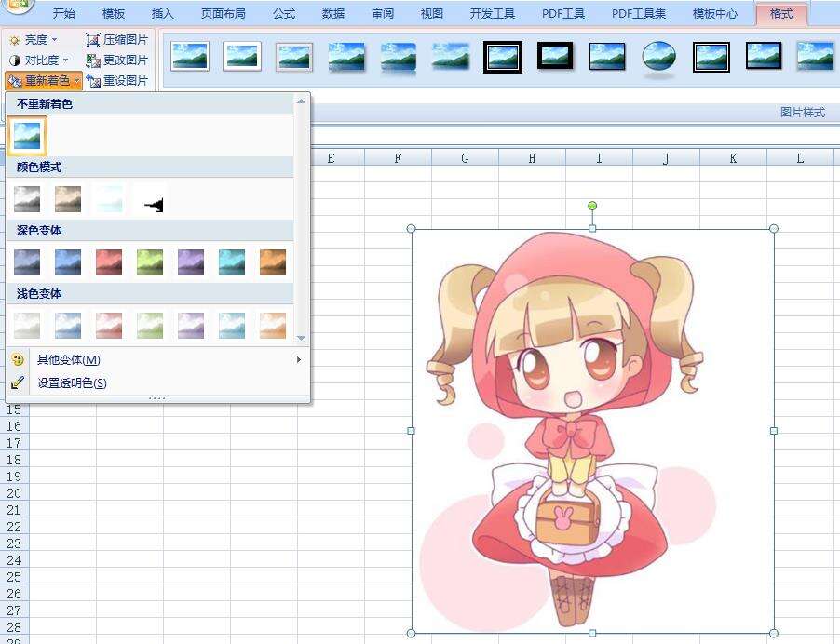Click the cartoon girl picture

click(x=592, y=431)
